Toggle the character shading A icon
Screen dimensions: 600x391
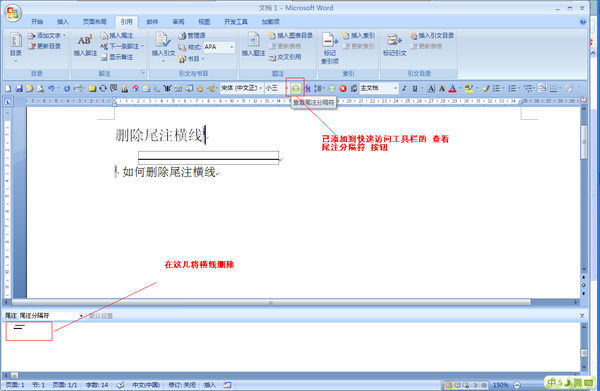pyautogui.click(x=442, y=88)
